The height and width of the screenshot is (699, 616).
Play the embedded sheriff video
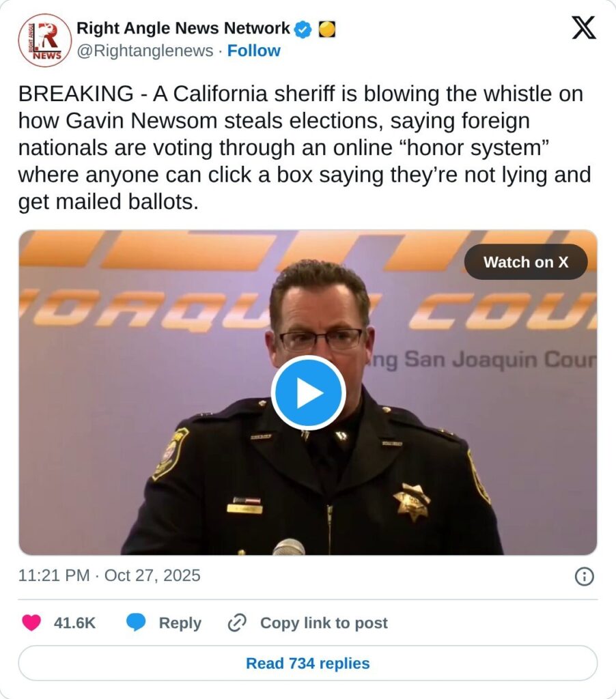308,393
